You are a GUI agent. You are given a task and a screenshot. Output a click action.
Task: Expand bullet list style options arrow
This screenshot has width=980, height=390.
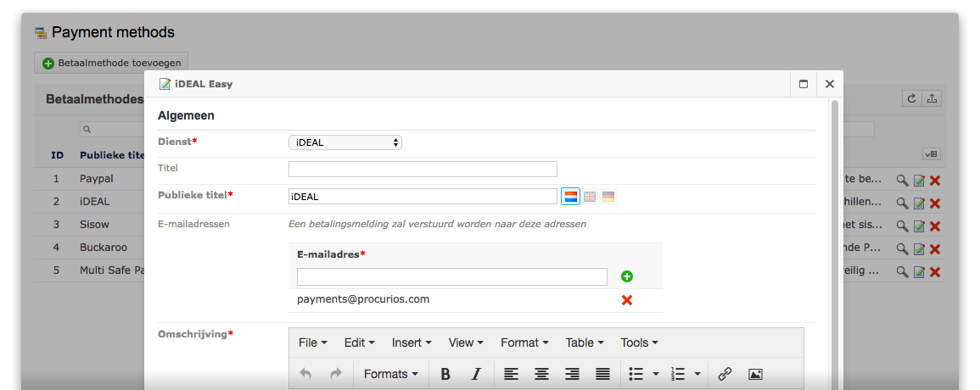point(656,374)
